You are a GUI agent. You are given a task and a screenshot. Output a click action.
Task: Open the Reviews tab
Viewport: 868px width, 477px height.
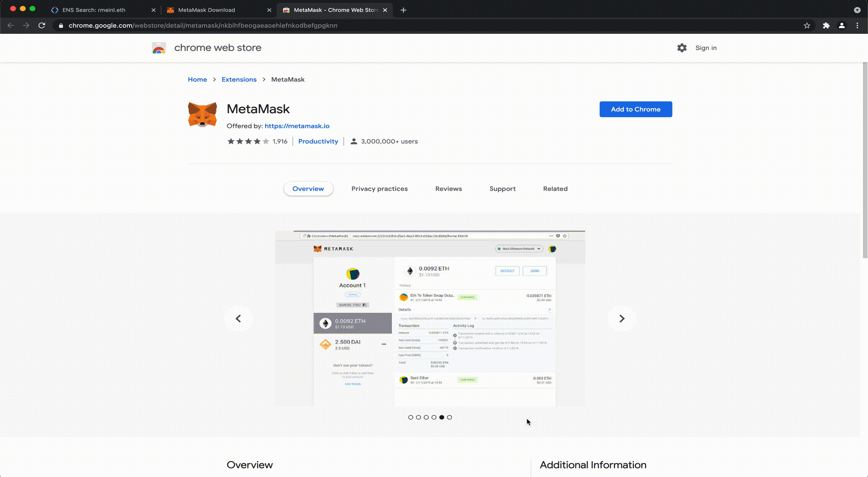click(x=449, y=189)
